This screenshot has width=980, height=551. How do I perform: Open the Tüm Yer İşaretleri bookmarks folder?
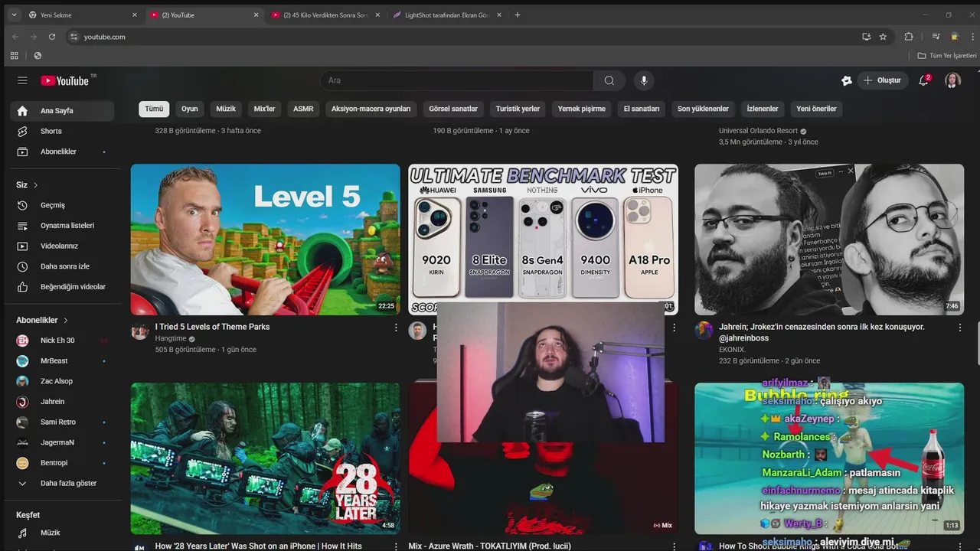(x=947, y=55)
